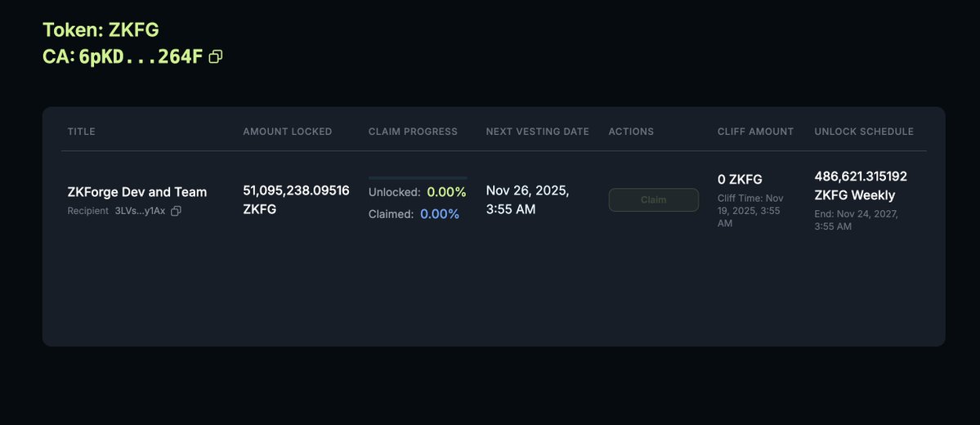
Task: Copy the contract address via copy icon
Action: click(x=216, y=57)
